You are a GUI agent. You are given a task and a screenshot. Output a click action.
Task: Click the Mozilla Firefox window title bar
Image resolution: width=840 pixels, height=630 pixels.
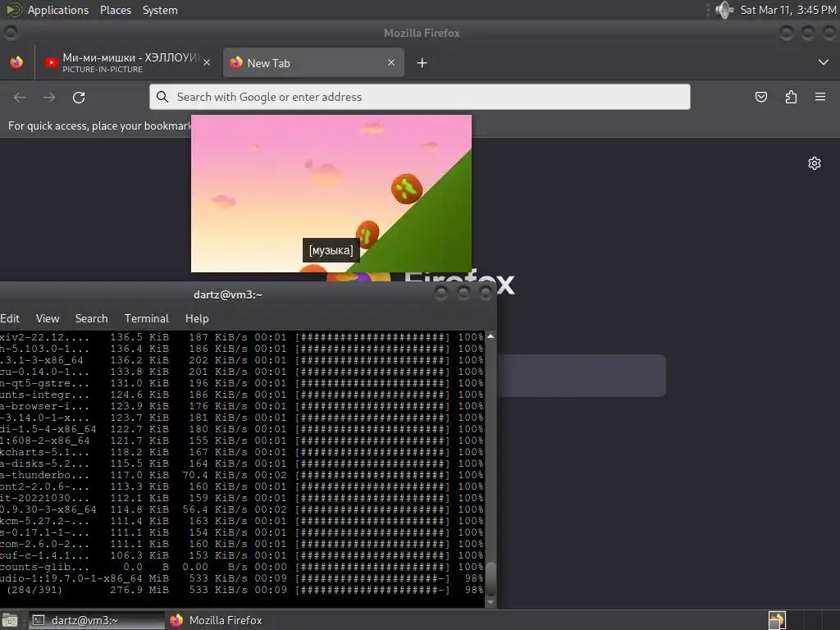click(x=421, y=33)
